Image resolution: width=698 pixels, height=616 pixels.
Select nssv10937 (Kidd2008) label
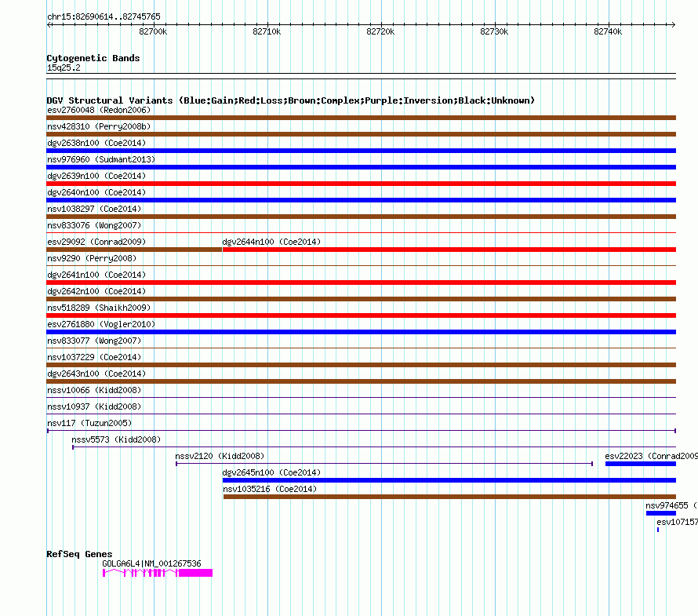(x=94, y=406)
